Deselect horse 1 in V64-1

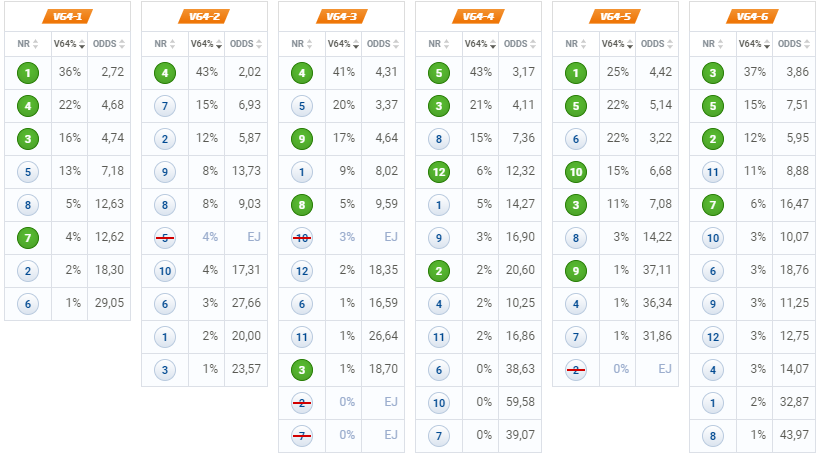28,73
